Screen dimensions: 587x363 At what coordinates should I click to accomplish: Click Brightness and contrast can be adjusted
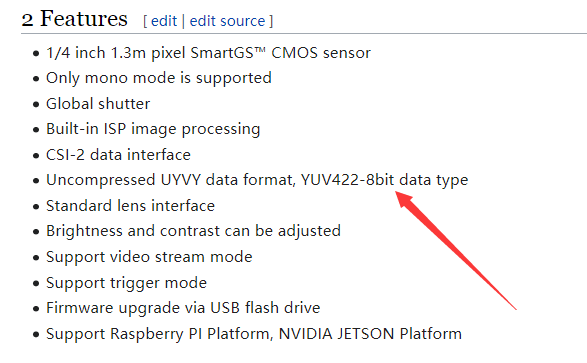coord(193,231)
